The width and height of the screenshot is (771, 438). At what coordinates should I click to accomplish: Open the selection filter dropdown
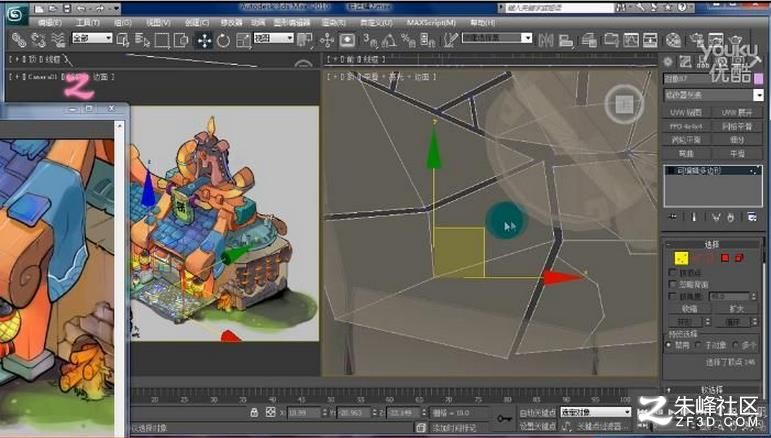click(92, 38)
